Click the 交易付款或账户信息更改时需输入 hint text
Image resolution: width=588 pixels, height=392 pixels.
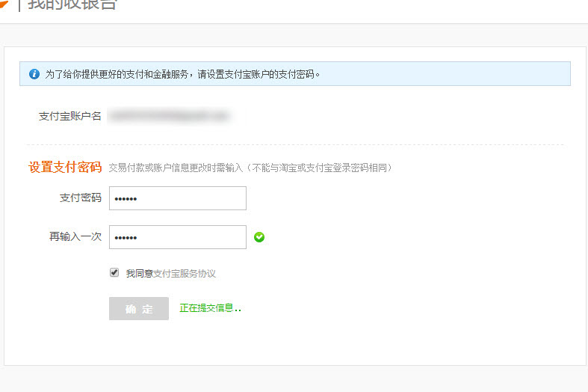250,168
